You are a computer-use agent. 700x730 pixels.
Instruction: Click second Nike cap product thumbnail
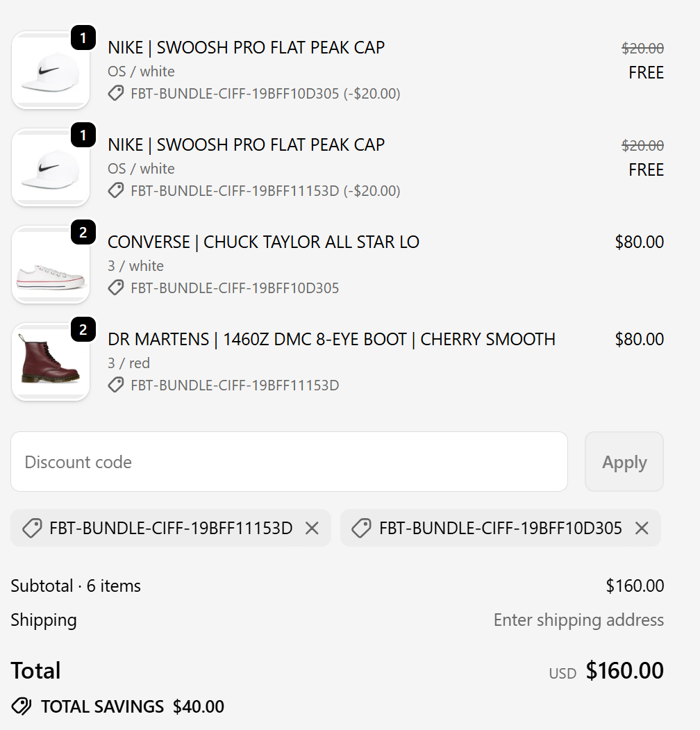(x=51, y=167)
